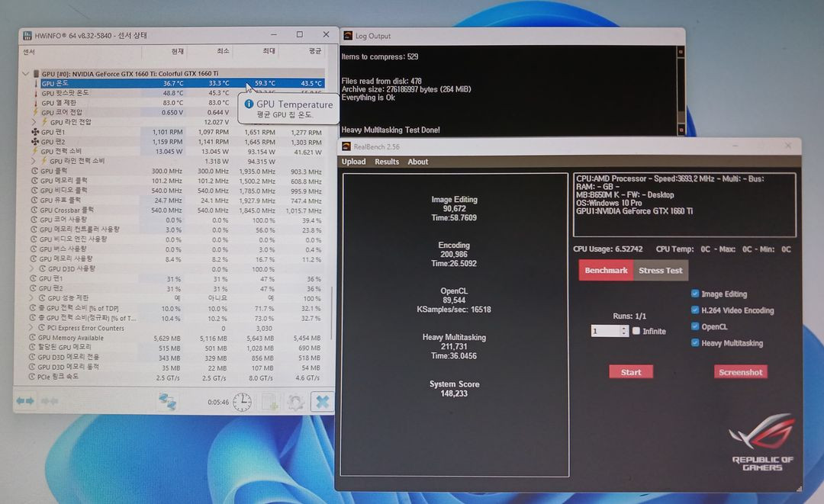Click the thermometer icon beside GPU 핫스팟 온도
This screenshot has width=824, height=504.
pos(36,93)
